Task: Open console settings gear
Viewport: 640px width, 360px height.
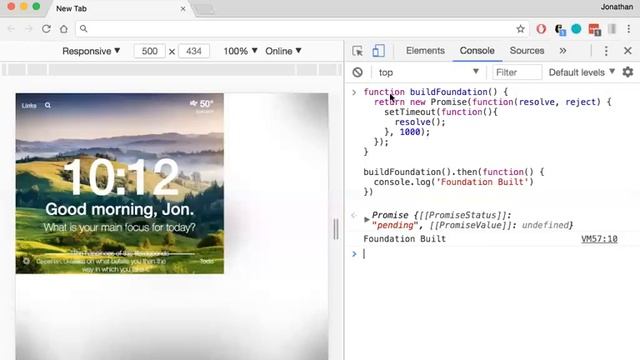Action: click(628, 72)
